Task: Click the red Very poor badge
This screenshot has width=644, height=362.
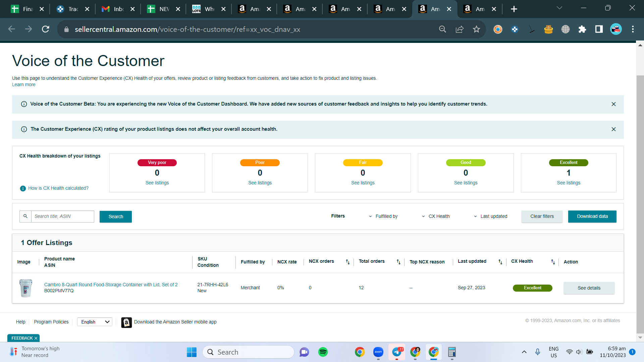Action: coord(157,163)
